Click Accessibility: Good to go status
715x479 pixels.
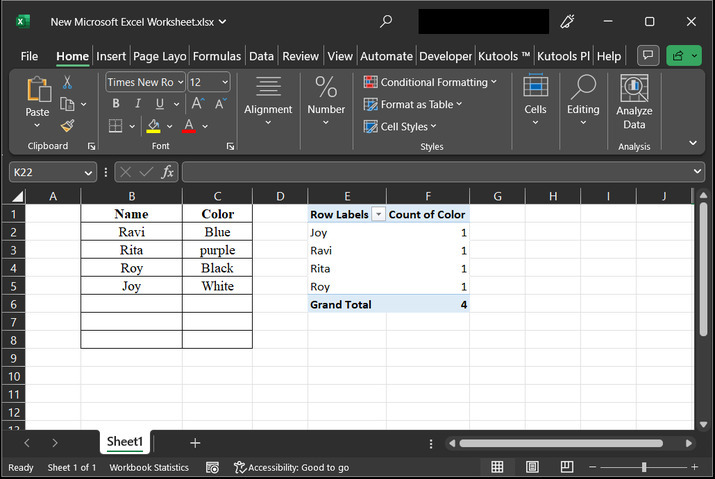(x=291, y=467)
